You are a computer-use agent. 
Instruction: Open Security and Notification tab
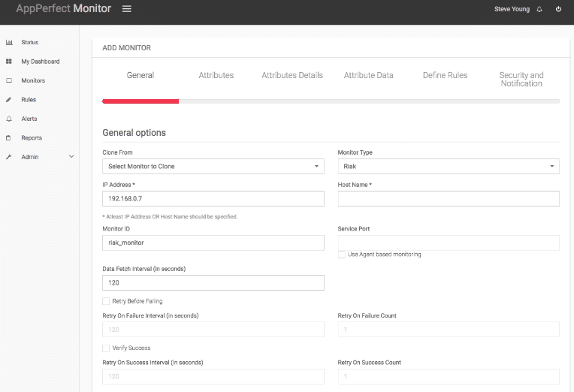point(521,79)
